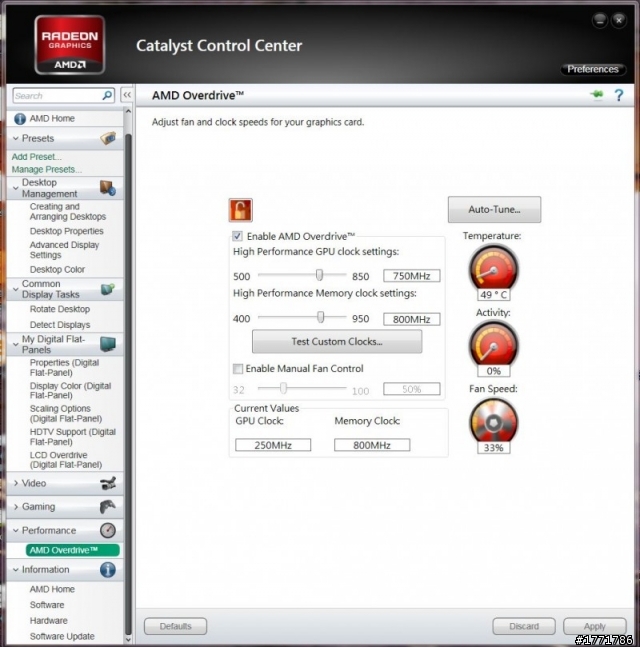Collapse the Information section chevron

16,570
